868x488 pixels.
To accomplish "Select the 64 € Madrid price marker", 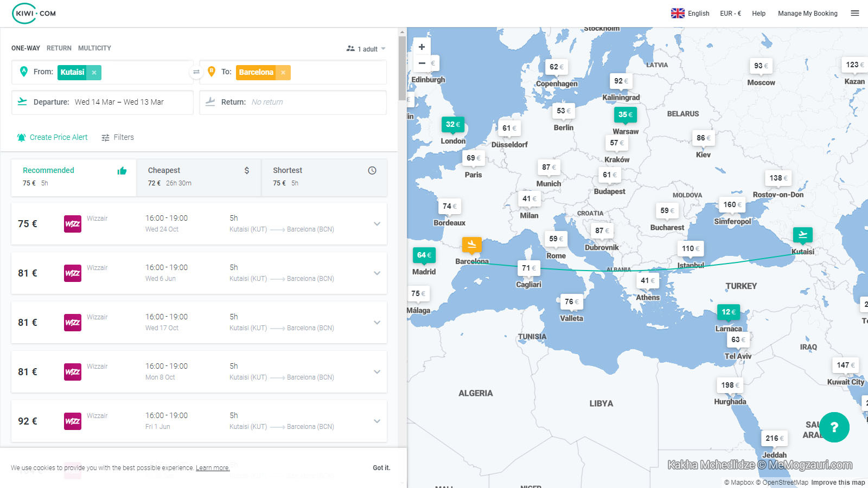I will point(424,255).
